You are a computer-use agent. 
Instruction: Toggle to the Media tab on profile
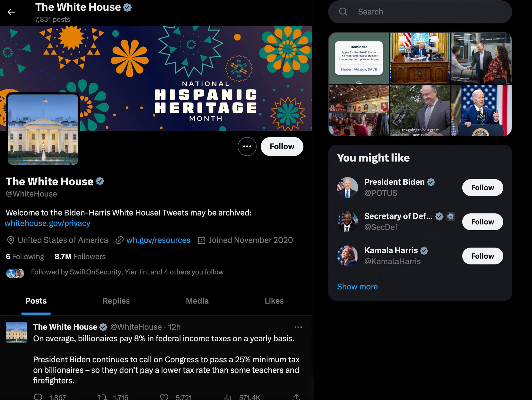(196, 301)
